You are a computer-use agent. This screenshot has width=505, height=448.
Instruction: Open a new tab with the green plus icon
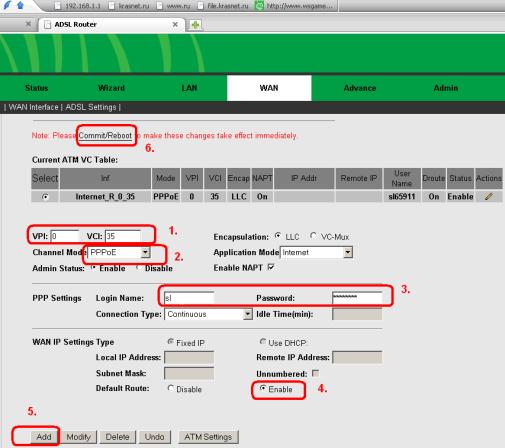(x=196, y=25)
